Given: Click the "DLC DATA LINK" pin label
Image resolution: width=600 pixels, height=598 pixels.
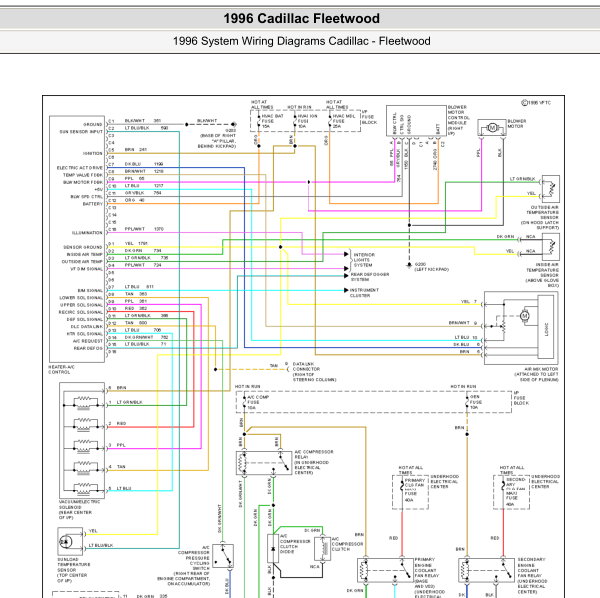Looking at the screenshot, I should 87,327.
